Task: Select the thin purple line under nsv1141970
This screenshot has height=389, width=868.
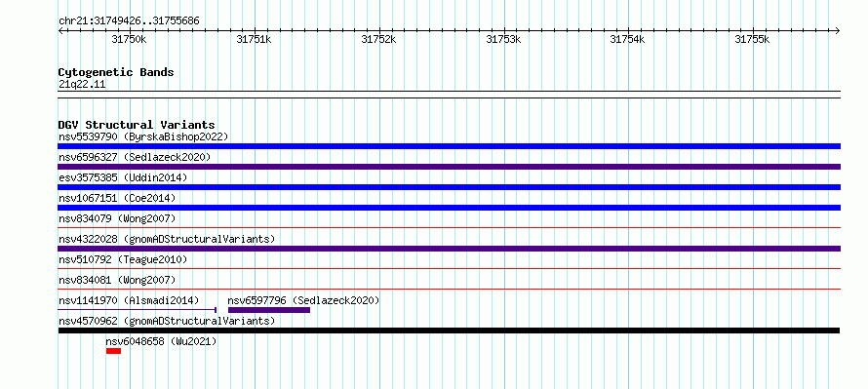Action: coord(137,310)
